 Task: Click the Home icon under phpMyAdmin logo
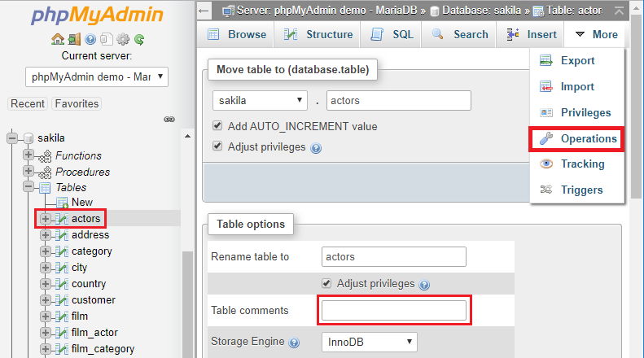(57, 39)
